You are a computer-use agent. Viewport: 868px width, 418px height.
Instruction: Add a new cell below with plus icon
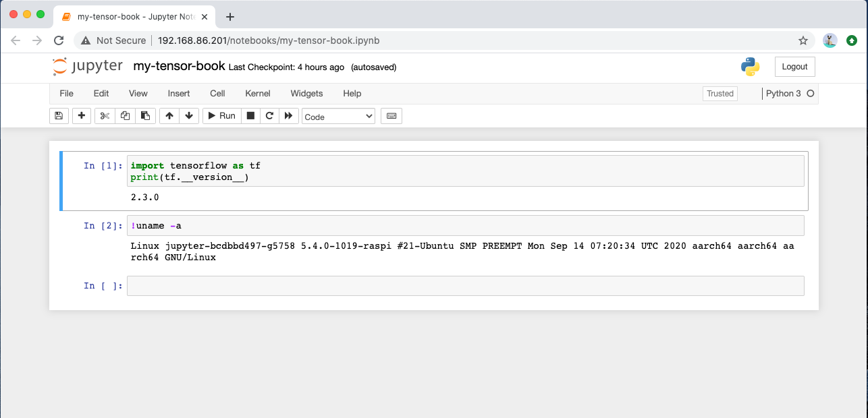pyautogui.click(x=81, y=115)
